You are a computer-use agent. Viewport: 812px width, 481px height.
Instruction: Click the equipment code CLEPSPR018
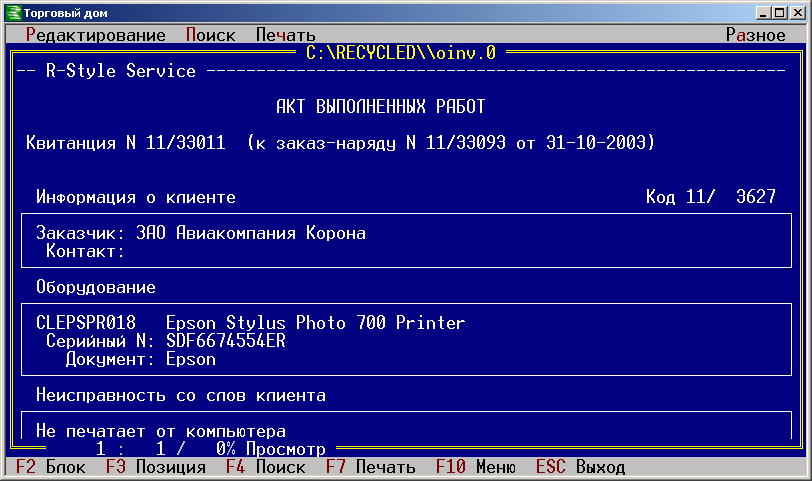(86, 323)
